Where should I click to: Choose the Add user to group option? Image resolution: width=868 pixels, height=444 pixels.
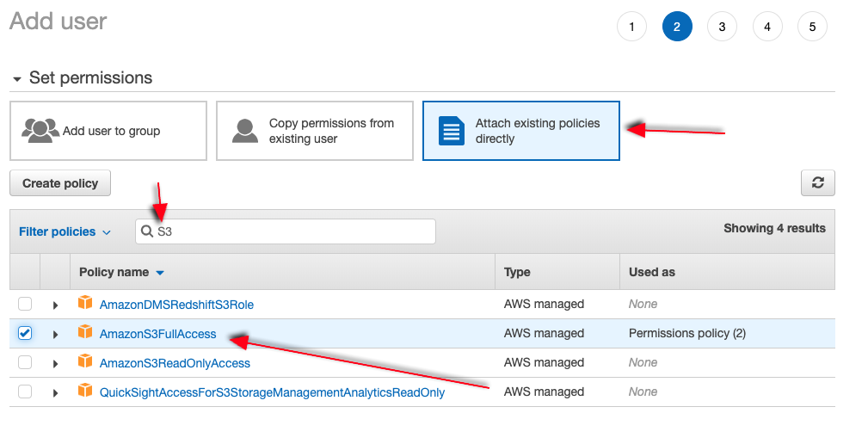[108, 131]
